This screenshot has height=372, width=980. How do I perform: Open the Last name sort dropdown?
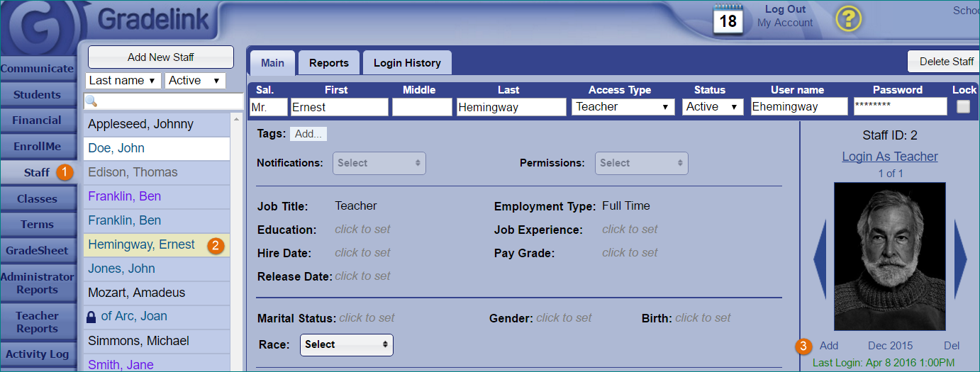click(123, 81)
